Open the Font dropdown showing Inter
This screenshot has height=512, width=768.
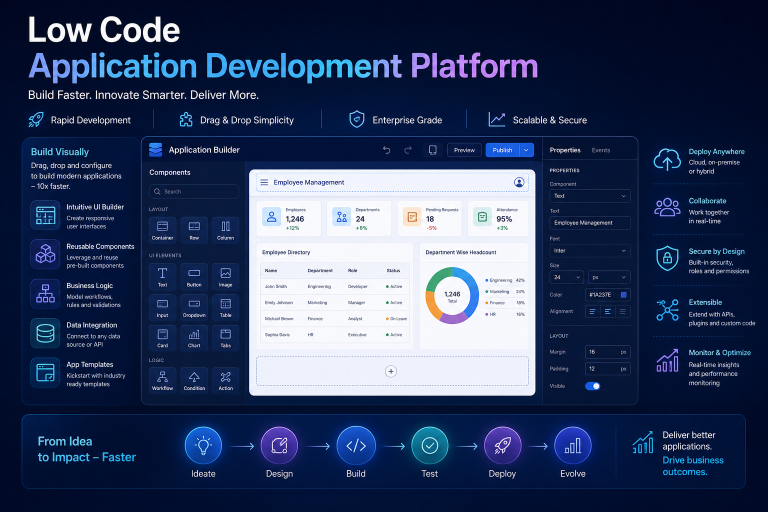[590, 251]
